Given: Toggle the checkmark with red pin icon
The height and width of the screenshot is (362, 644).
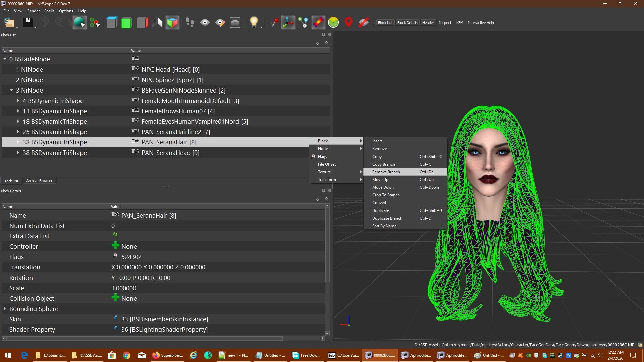Looking at the screenshot, I should point(274,23).
